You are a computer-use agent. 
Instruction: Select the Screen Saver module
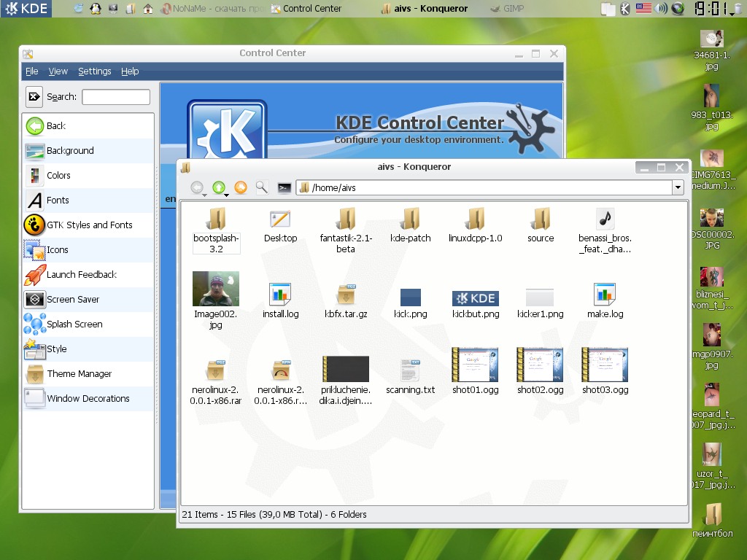click(73, 300)
